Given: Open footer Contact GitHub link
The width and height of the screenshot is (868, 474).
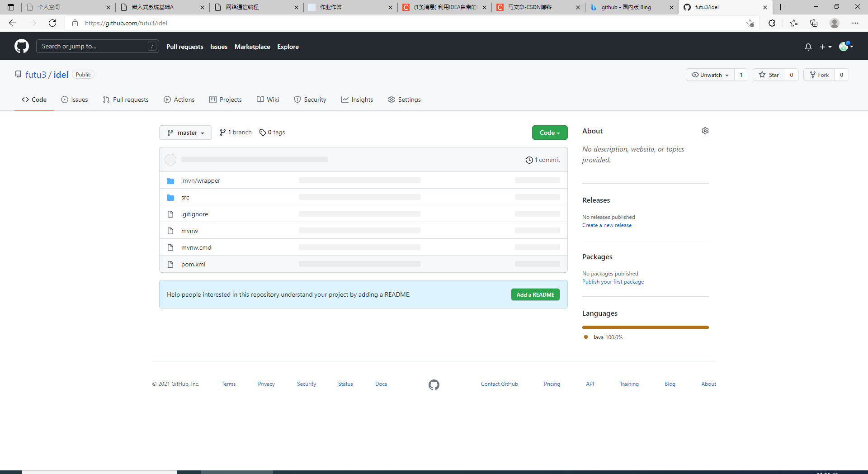Looking at the screenshot, I should point(500,384).
